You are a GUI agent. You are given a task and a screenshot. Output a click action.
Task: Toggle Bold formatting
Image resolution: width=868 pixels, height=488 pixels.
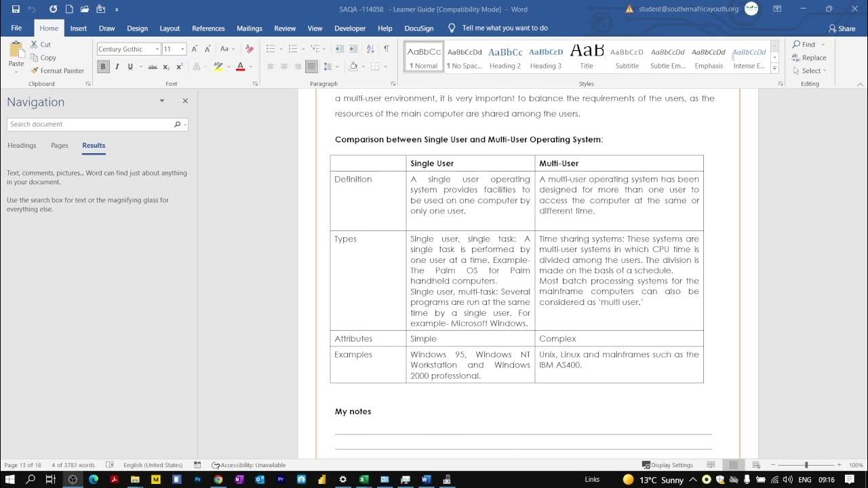[103, 66]
